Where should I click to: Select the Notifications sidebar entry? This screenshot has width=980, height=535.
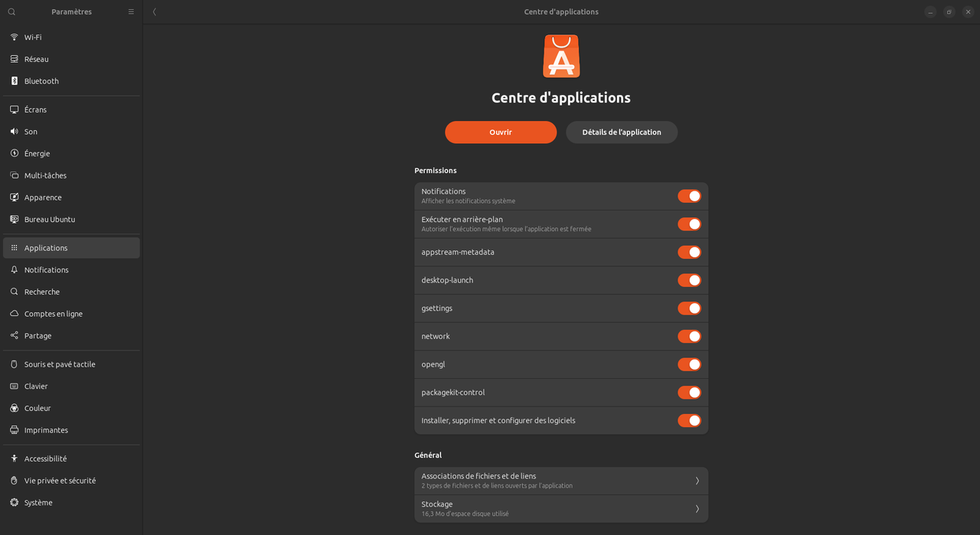[x=71, y=269]
